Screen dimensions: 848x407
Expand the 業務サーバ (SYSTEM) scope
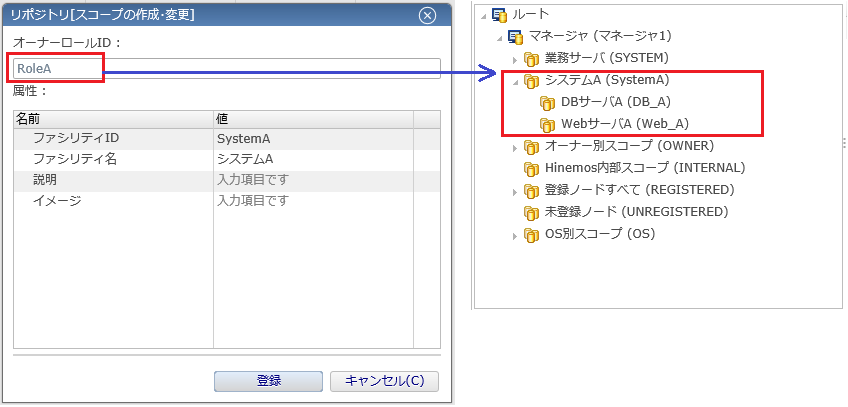pyautogui.click(x=515, y=59)
